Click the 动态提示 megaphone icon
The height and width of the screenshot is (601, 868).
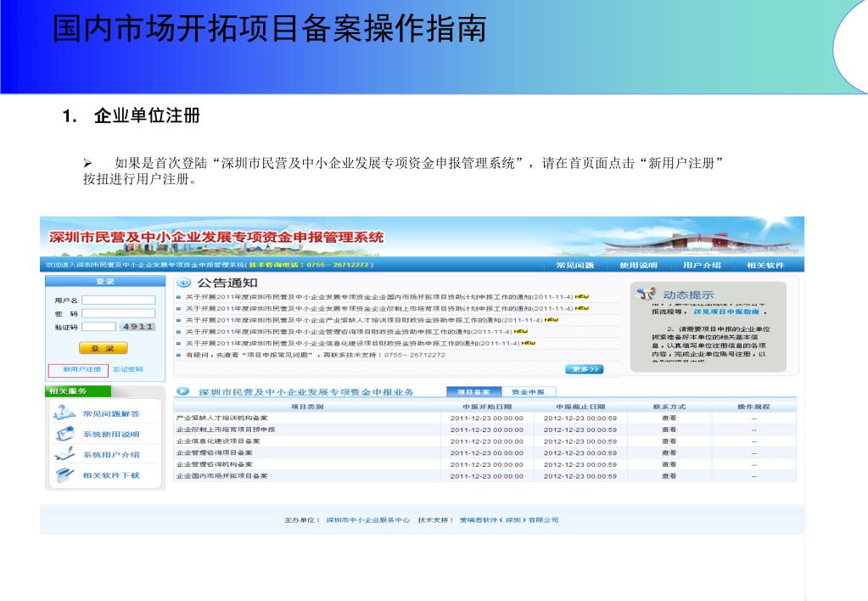(647, 294)
